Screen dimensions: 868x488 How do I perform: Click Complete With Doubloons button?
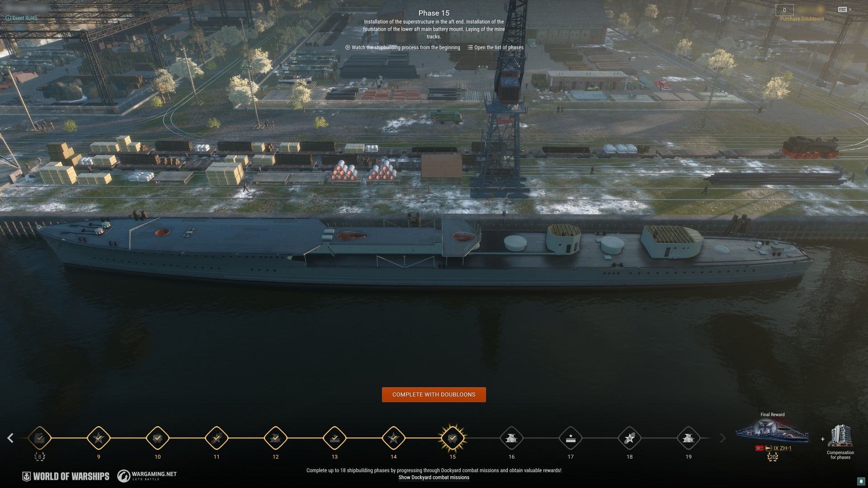pyautogui.click(x=434, y=394)
